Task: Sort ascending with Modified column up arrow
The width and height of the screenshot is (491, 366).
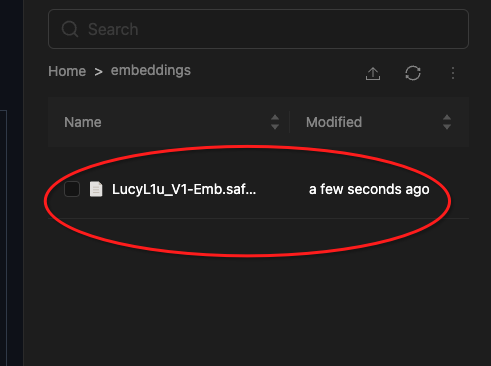Action: [447, 118]
